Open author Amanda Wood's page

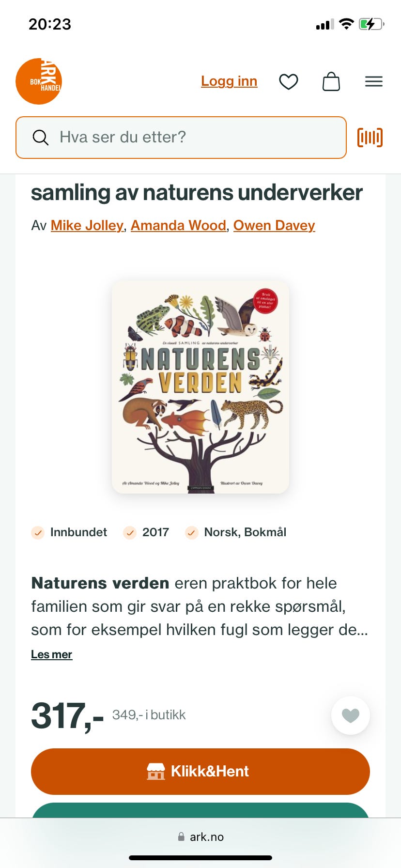click(178, 225)
